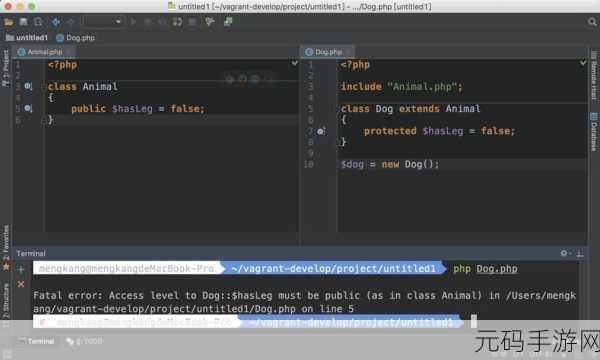Focus the terminal prompt cursor

474,321
